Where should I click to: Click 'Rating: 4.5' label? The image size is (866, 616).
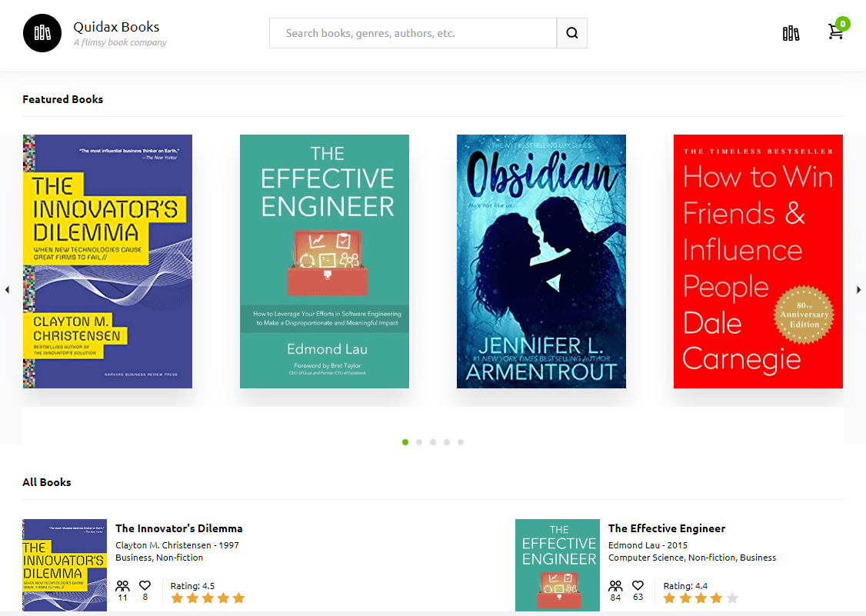pyautogui.click(x=192, y=585)
